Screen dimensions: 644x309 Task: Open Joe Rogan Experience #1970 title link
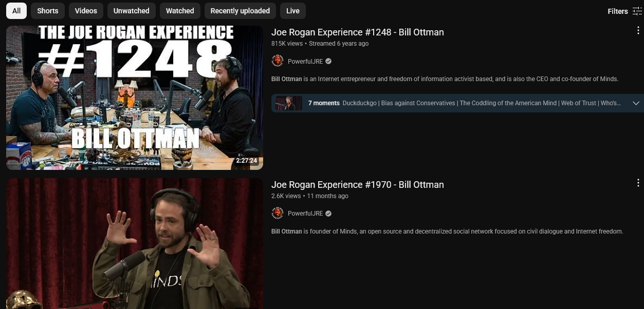click(x=358, y=185)
